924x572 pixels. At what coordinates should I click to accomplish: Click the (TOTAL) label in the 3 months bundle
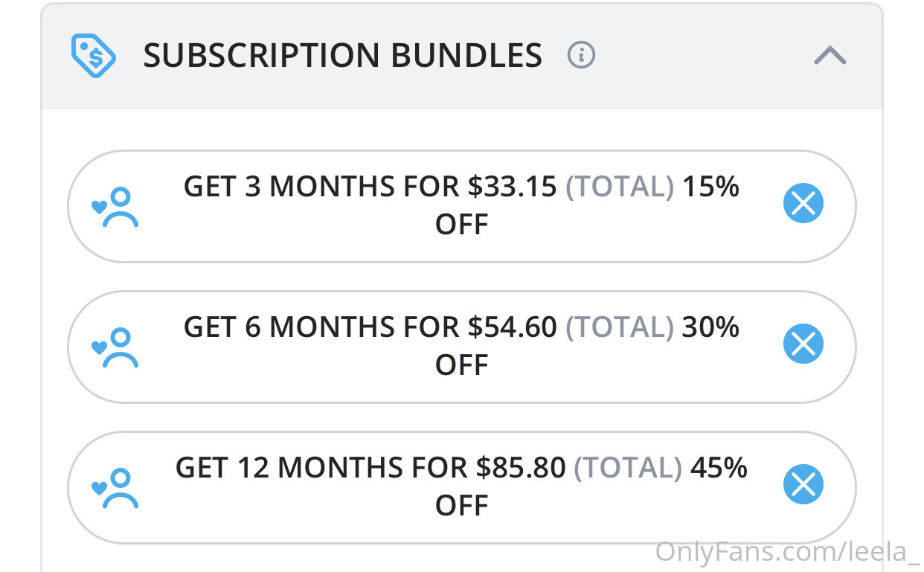620,187
